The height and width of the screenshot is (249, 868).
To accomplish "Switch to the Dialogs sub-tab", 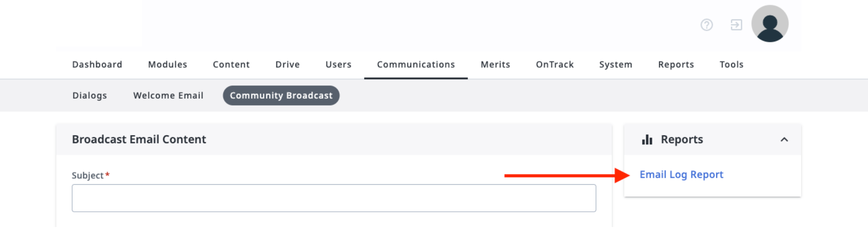I will click(x=89, y=96).
